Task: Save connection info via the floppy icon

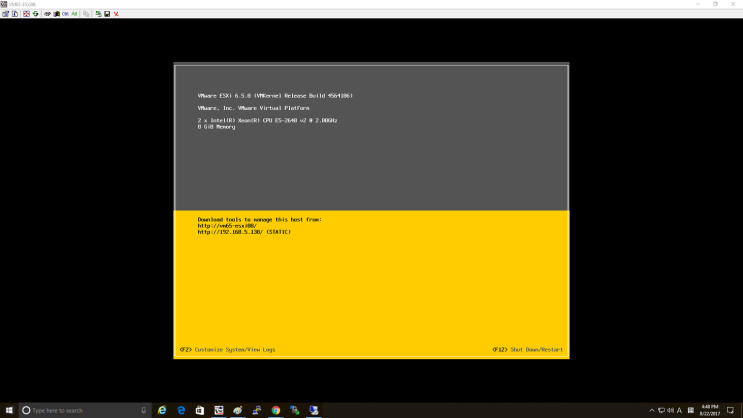Action: click(107, 14)
